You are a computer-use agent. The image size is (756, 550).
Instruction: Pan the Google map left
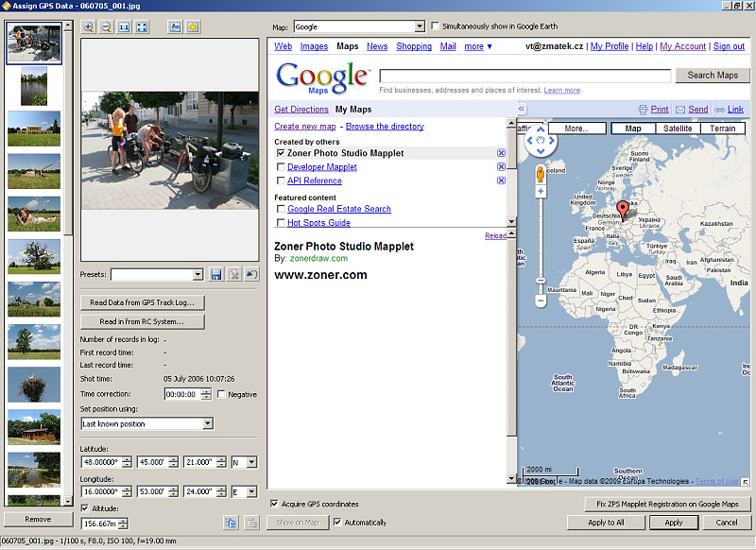pyautogui.click(x=530, y=141)
